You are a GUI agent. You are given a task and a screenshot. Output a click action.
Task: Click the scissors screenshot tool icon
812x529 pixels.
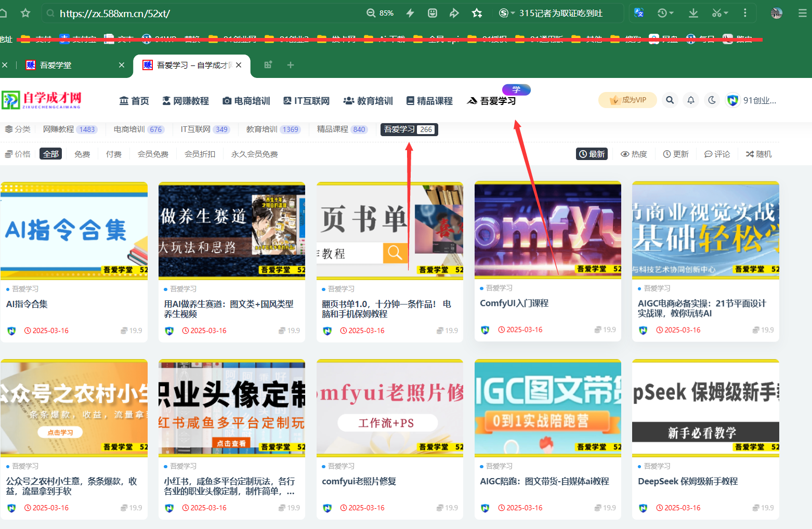[x=718, y=12]
